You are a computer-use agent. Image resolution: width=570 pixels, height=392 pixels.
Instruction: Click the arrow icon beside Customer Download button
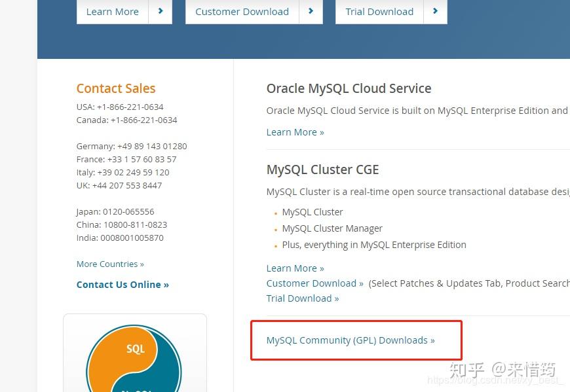[311, 11]
